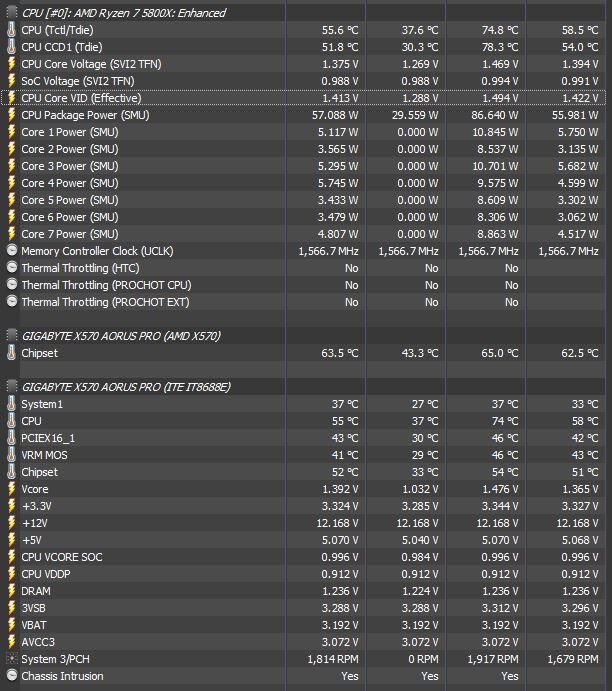Screen dimensions: 612x691
Task: Click the 1.494 V maximum CPU Core VID value
Action: pyautogui.click(x=500, y=98)
